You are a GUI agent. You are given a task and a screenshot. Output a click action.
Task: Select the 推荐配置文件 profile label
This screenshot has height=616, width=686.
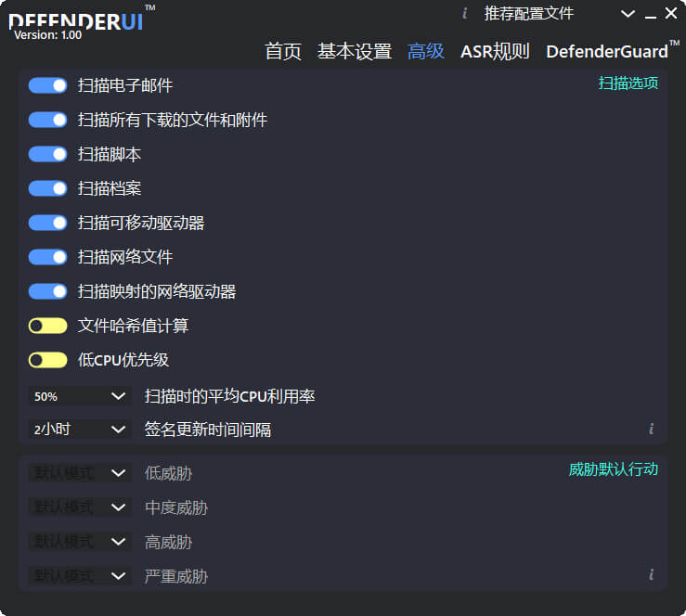point(529,14)
